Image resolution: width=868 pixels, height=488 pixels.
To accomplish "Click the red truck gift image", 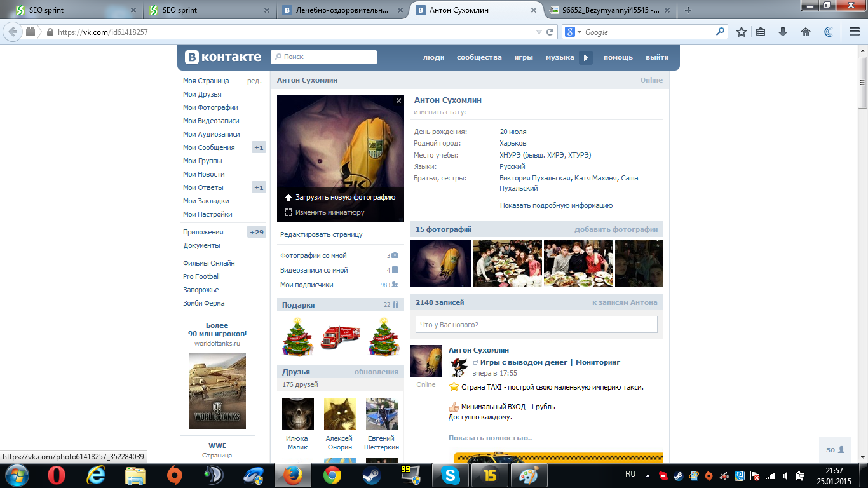I will pos(341,337).
